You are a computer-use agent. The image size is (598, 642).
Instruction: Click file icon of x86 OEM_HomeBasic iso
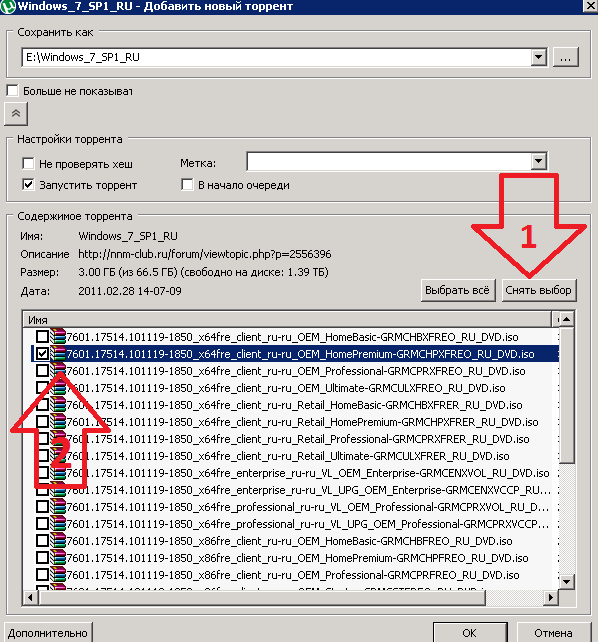(x=58, y=541)
